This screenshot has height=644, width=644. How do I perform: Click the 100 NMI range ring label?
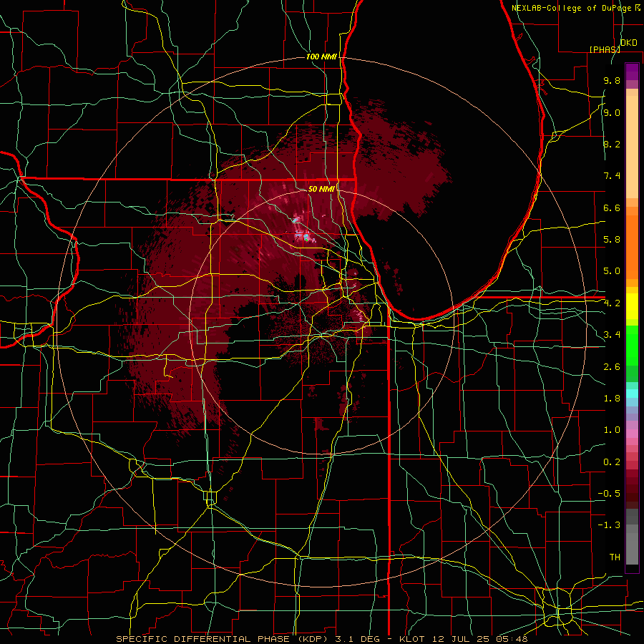point(321,57)
